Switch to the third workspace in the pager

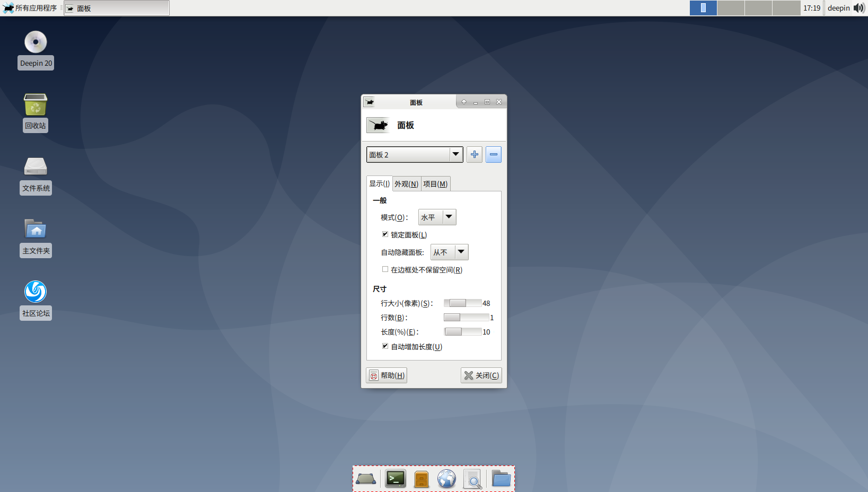click(758, 8)
